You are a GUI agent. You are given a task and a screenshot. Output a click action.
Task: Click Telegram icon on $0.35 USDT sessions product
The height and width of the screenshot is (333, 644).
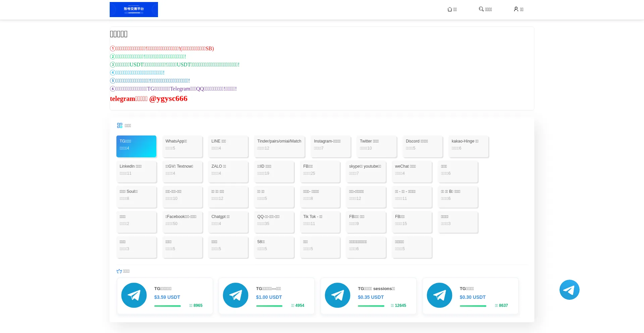pyautogui.click(x=337, y=295)
